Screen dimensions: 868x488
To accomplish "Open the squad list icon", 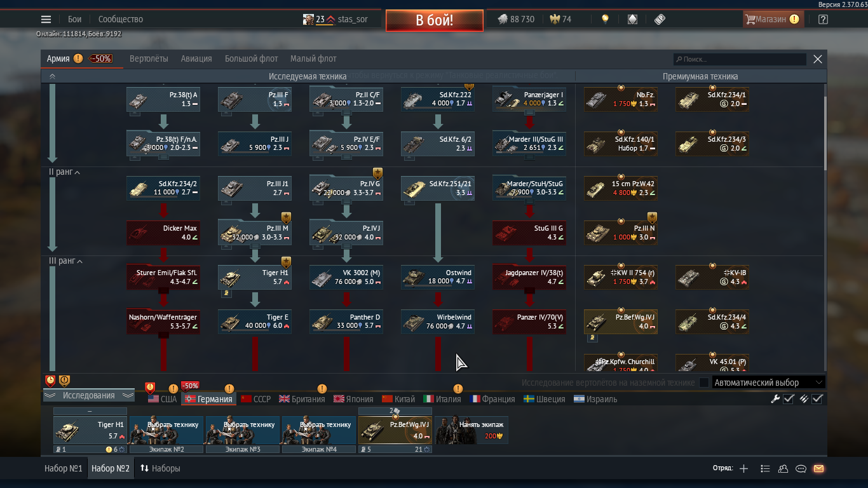I will 765,469.
